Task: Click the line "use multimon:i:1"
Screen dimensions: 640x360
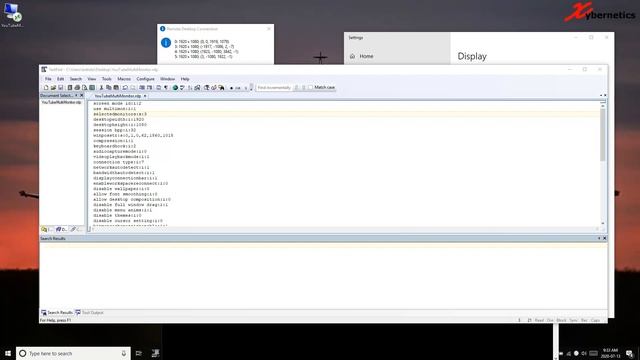Action: tap(115, 109)
